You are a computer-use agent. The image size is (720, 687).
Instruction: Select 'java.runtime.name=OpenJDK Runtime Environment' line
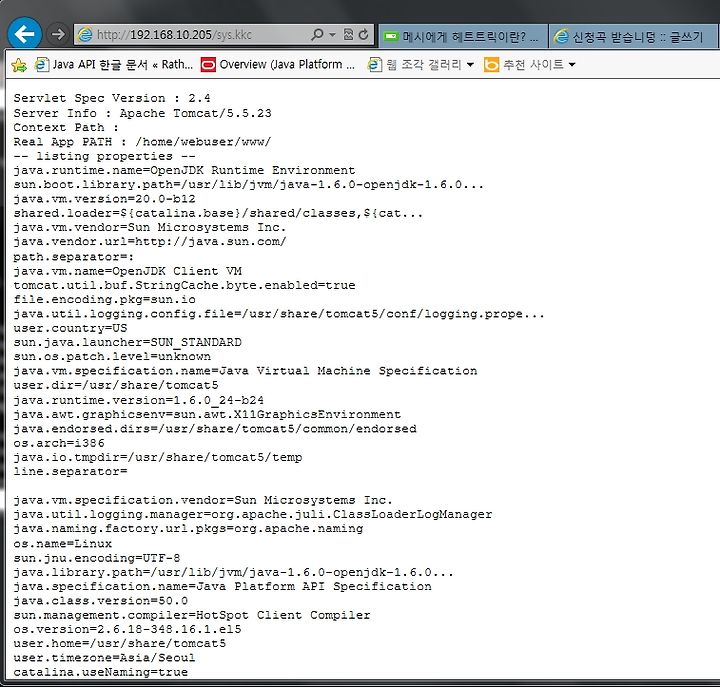[x=184, y=170]
